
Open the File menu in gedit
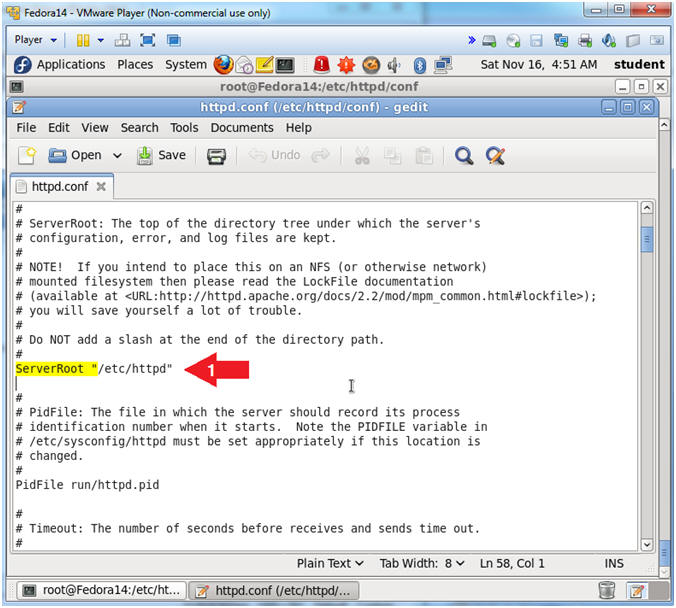coord(26,128)
